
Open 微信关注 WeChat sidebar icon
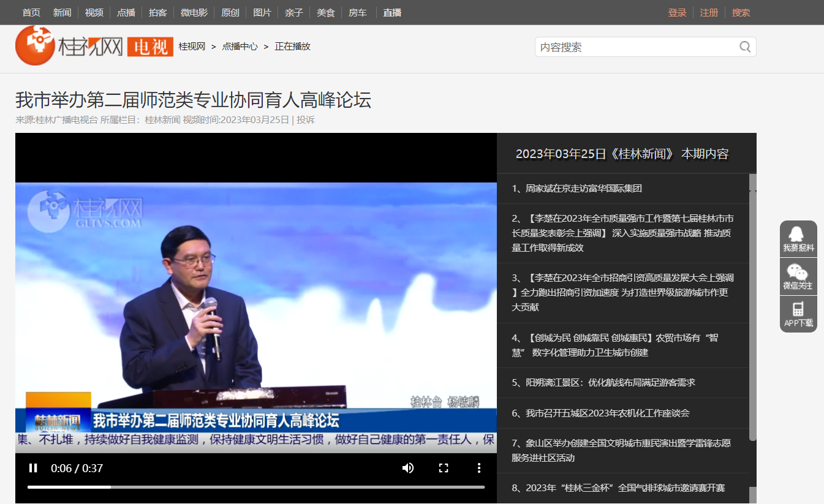pyautogui.click(x=798, y=276)
